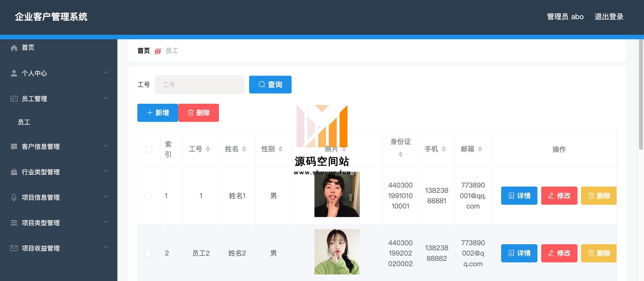644x281 pixels.
Task: Click the trash icon in the red 删除 button
Action: (191, 113)
